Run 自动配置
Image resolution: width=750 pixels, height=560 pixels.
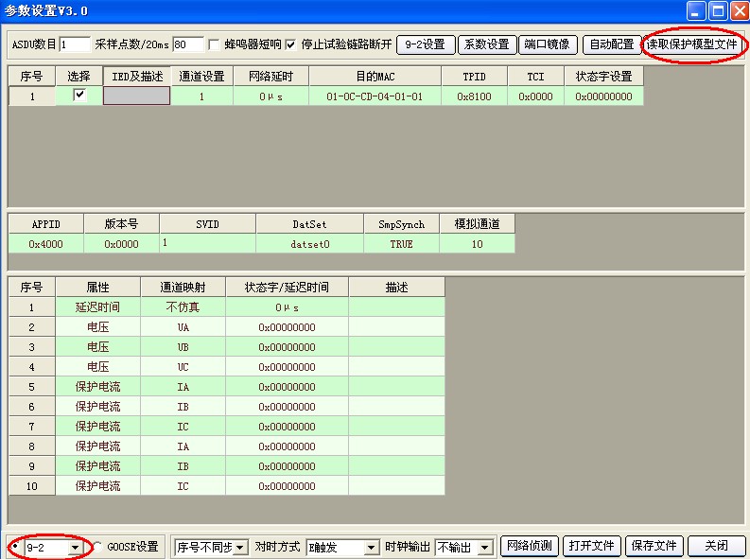coord(611,44)
